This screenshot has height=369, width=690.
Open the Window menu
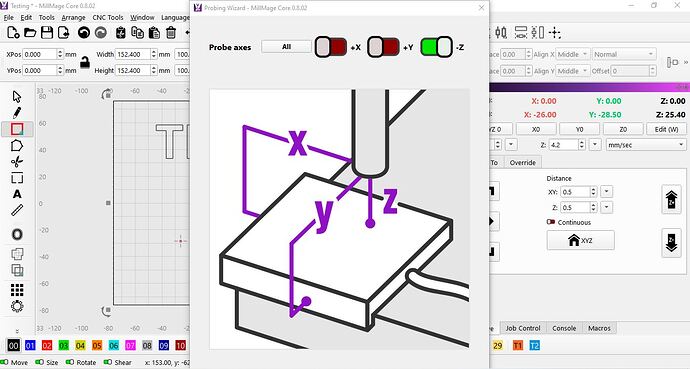point(142,18)
